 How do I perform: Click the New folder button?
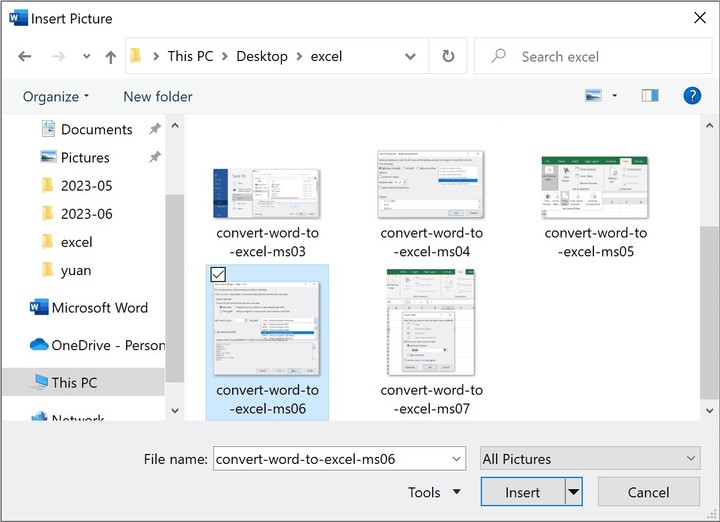[x=158, y=96]
